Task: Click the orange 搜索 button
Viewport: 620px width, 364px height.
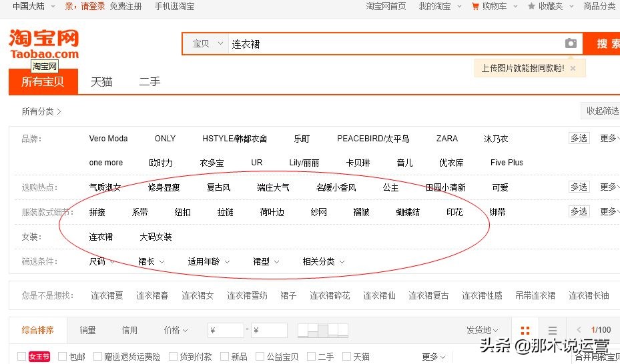Action: point(602,43)
